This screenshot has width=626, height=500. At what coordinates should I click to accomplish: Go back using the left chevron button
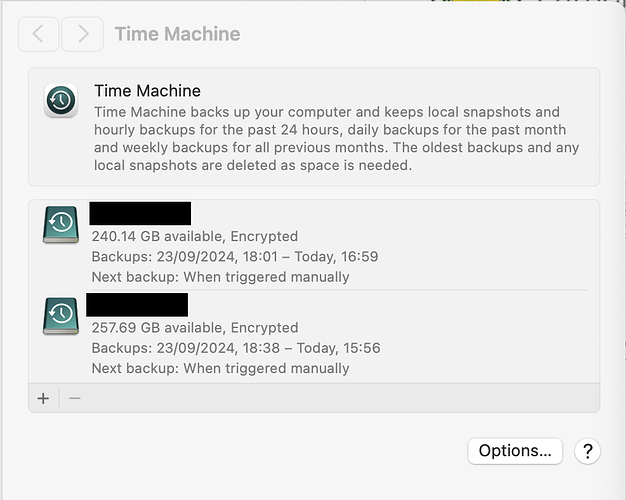(39, 34)
